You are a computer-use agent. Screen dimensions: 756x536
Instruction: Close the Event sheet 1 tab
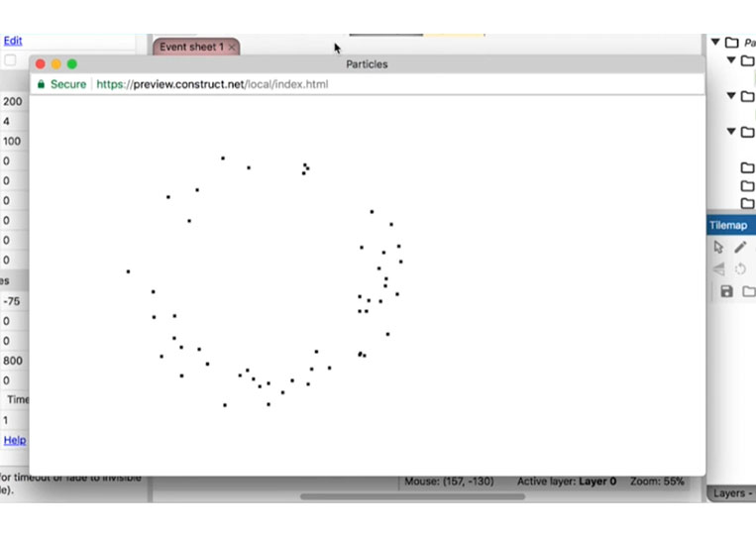(232, 48)
